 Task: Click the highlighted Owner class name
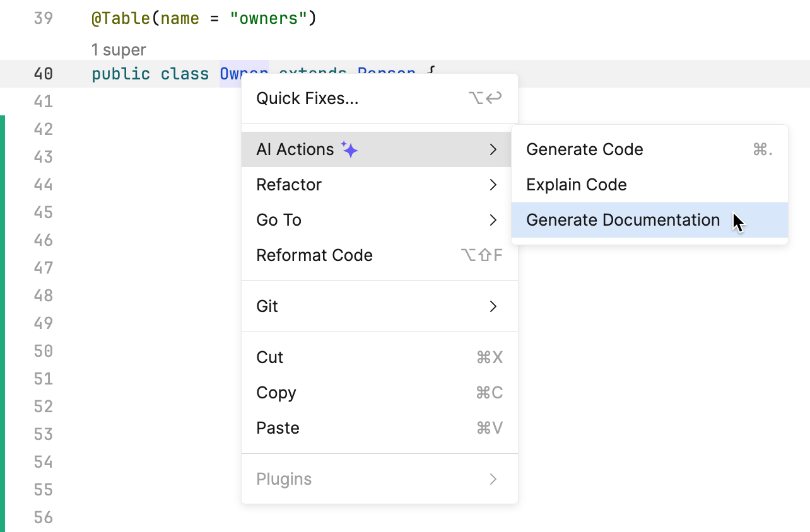(x=244, y=74)
